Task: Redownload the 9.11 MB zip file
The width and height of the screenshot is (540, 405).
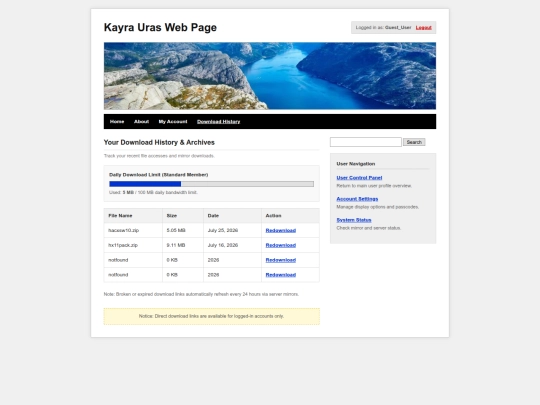Action: tap(281, 245)
